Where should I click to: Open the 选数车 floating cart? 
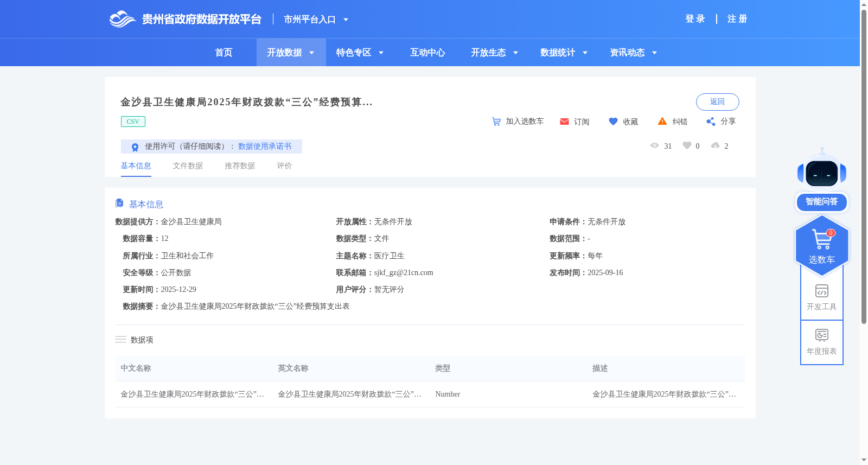pyautogui.click(x=822, y=246)
